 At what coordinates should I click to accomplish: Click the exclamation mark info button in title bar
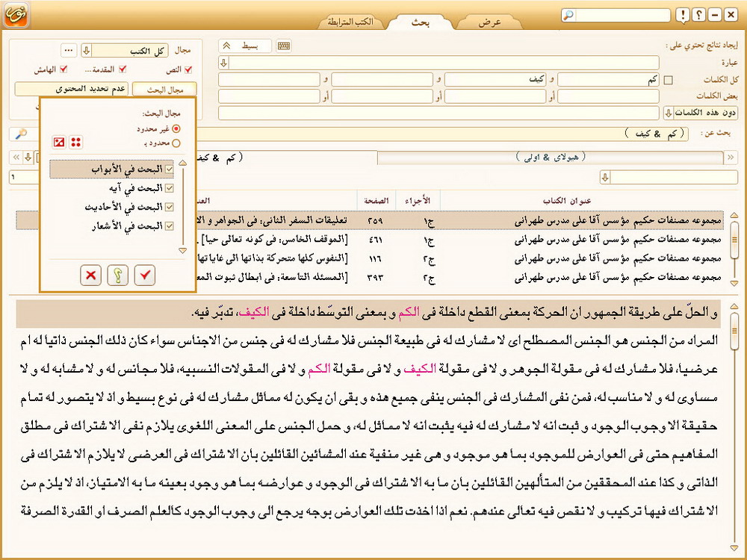[683, 15]
